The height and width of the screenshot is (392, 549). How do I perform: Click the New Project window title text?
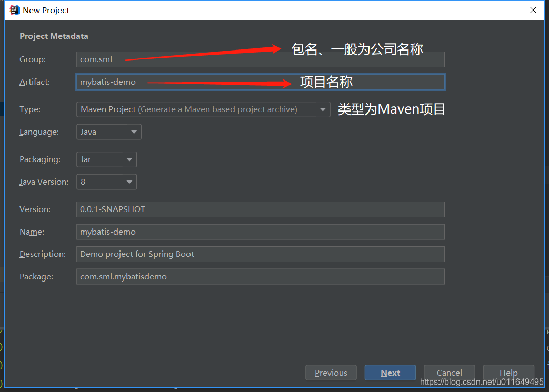tap(46, 10)
